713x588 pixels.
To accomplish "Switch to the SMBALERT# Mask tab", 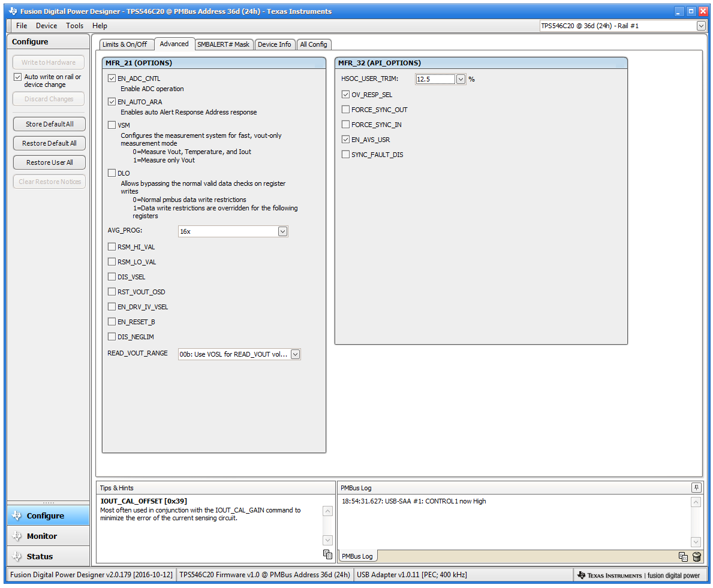I will coord(224,44).
